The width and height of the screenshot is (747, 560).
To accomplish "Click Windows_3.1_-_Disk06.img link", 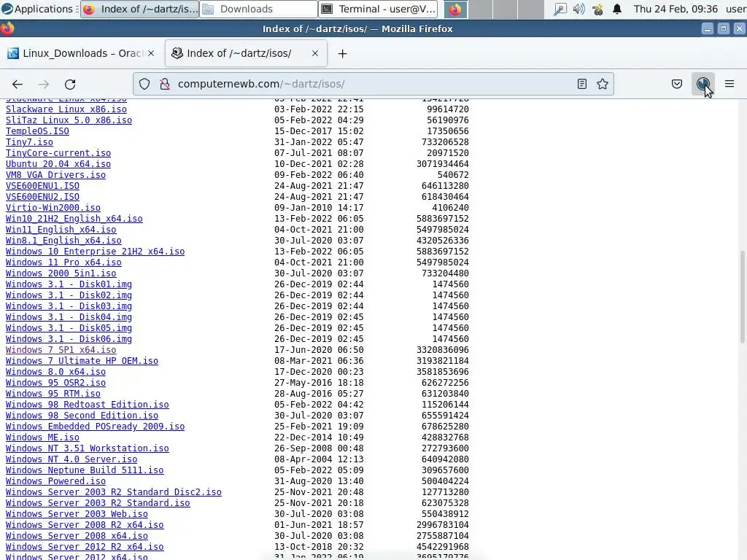I will (69, 339).
